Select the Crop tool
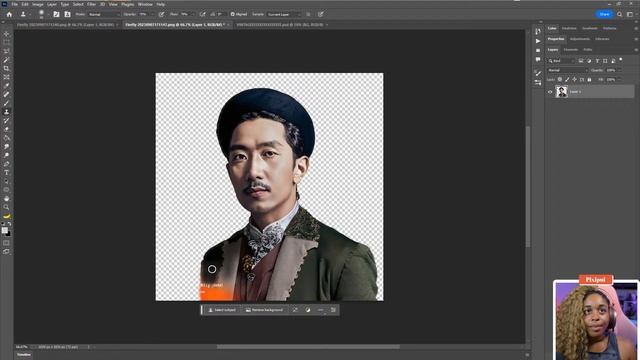 [6, 69]
